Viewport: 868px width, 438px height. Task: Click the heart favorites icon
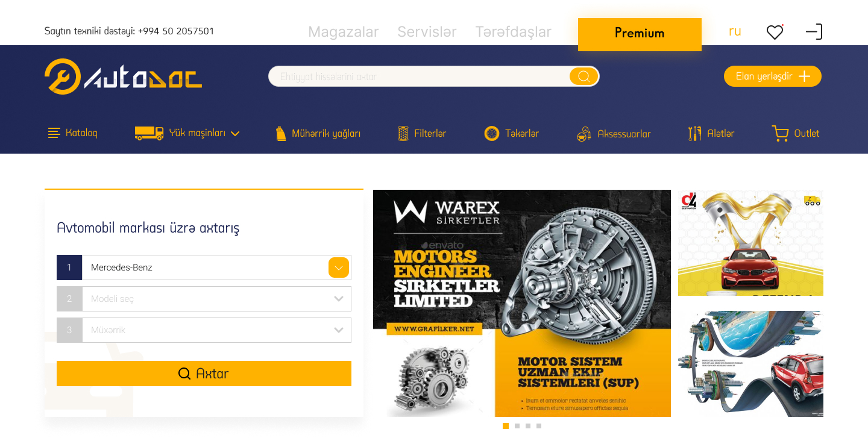click(775, 32)
